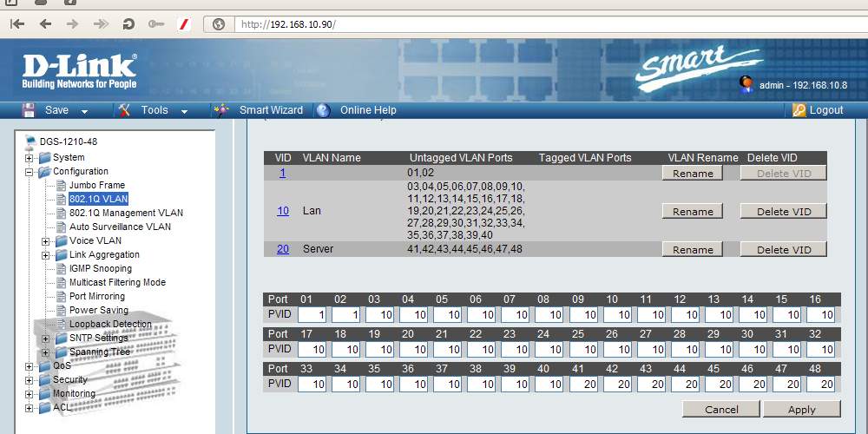868x434 pixels.
Task: Click the IGMP Snooping page icon
Action: point(61,268)
